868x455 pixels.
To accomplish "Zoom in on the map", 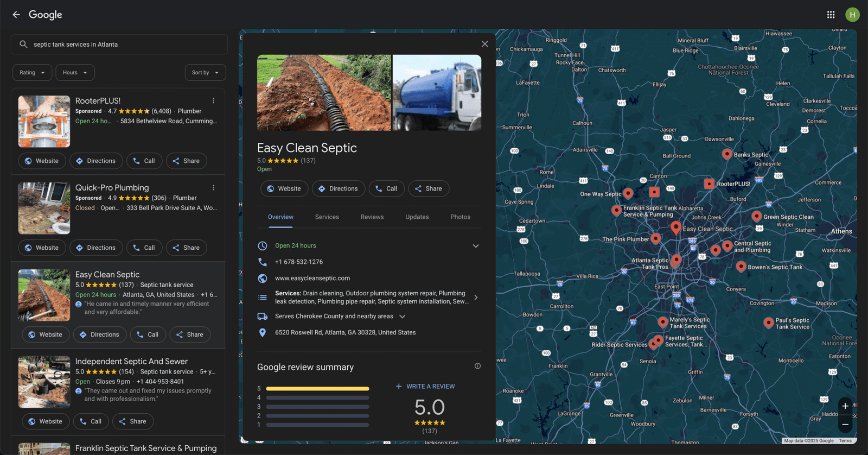I will pyautogui.click(x=845, y=406).
